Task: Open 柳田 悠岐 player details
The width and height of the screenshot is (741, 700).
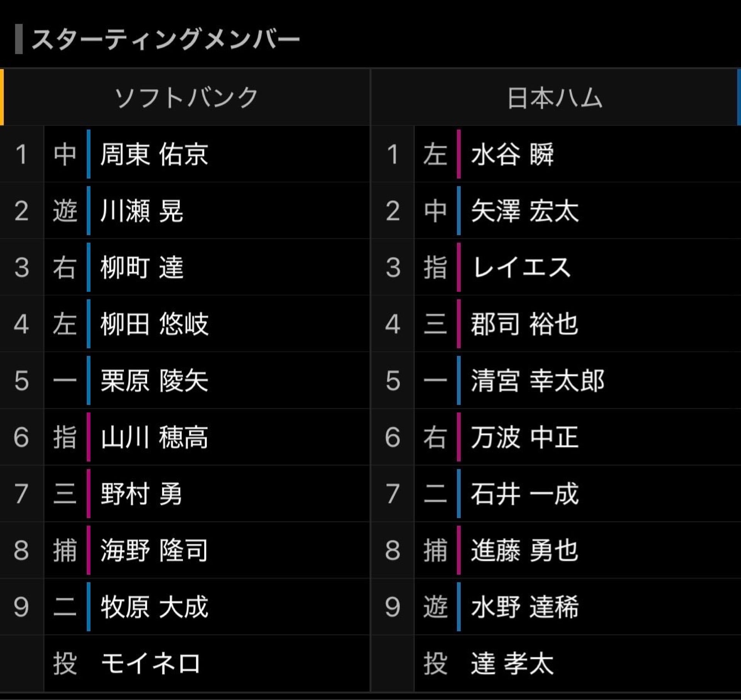Action: [x=154, y=324]
